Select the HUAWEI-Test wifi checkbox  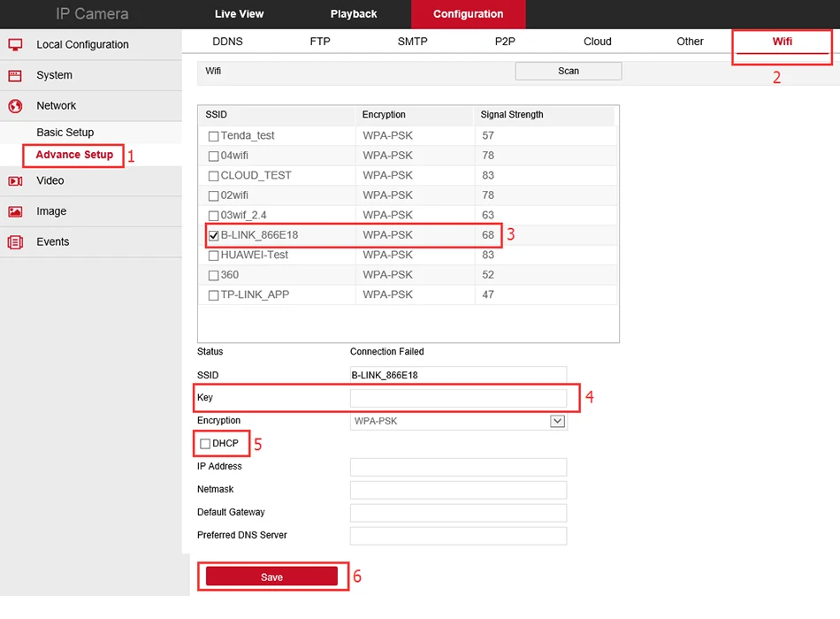(x=213, y=256)
